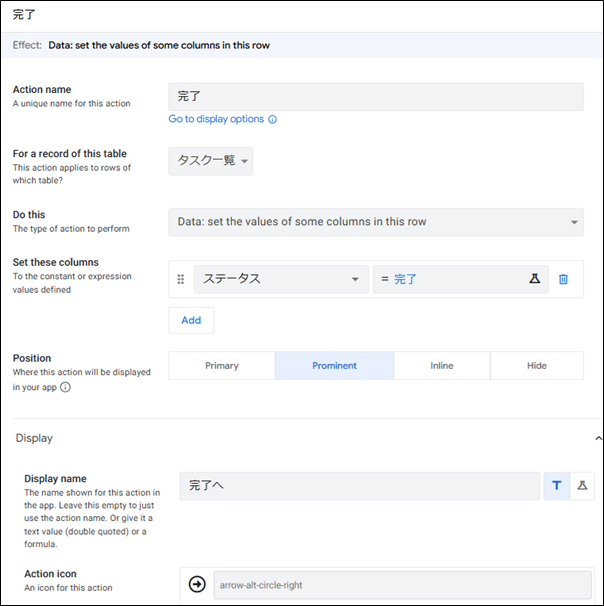Switch Display name to flask formula mode
The width and height of the screenshot is (604, 606).
[x=582, y=485]
